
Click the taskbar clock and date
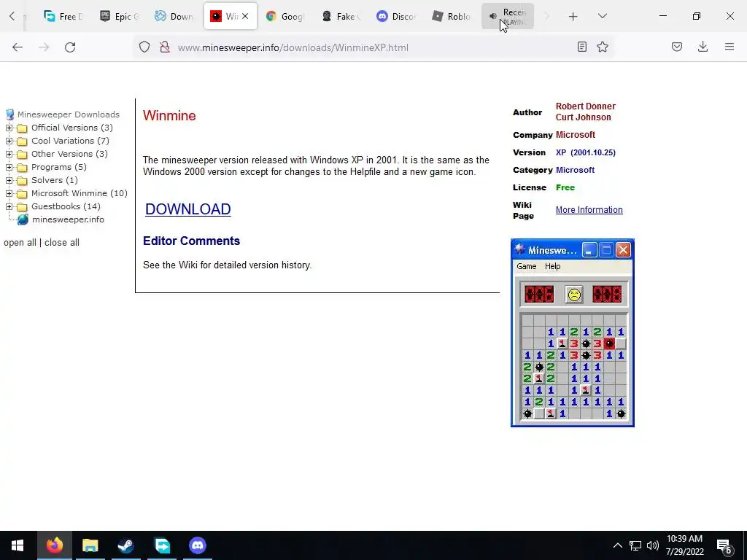tap(684, 545)
